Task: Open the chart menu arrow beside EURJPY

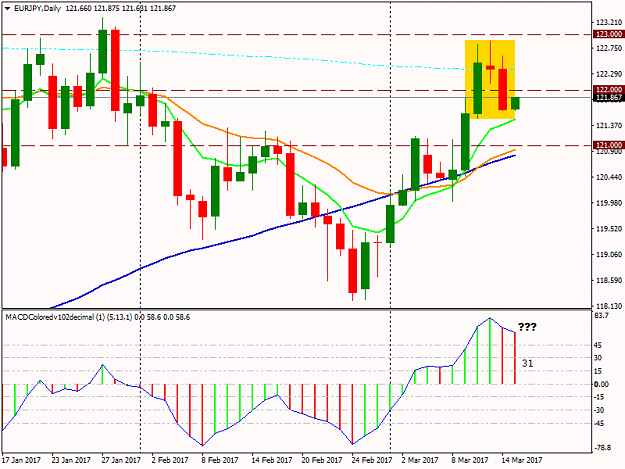Action: point(8,8)
